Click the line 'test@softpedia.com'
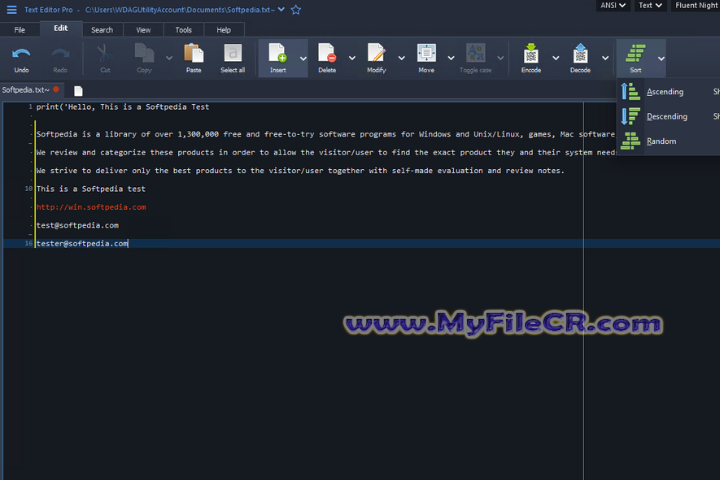 tap(78, 226)
